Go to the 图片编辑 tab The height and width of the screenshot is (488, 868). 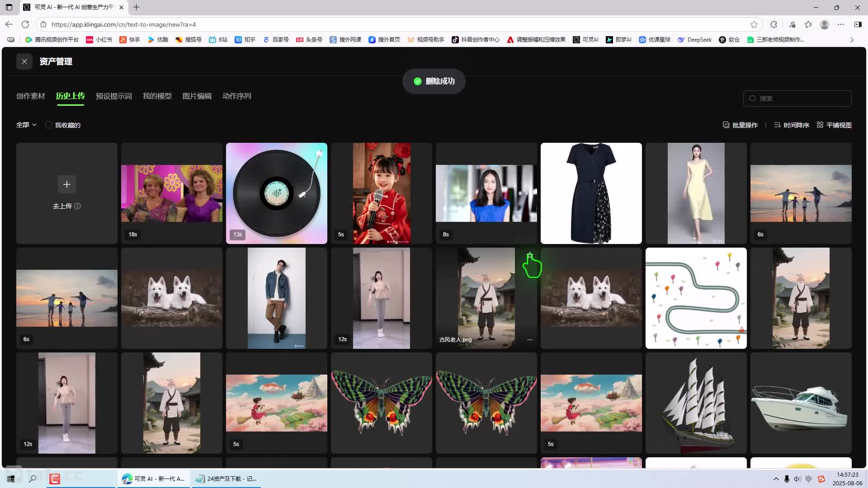coord(197,96)
